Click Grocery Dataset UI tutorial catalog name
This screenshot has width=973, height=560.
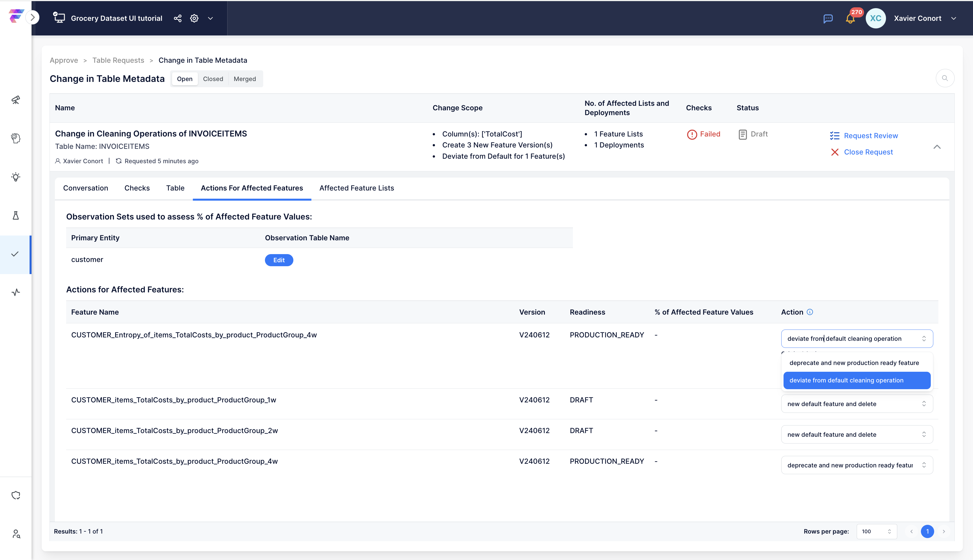(x=117, y=18)
